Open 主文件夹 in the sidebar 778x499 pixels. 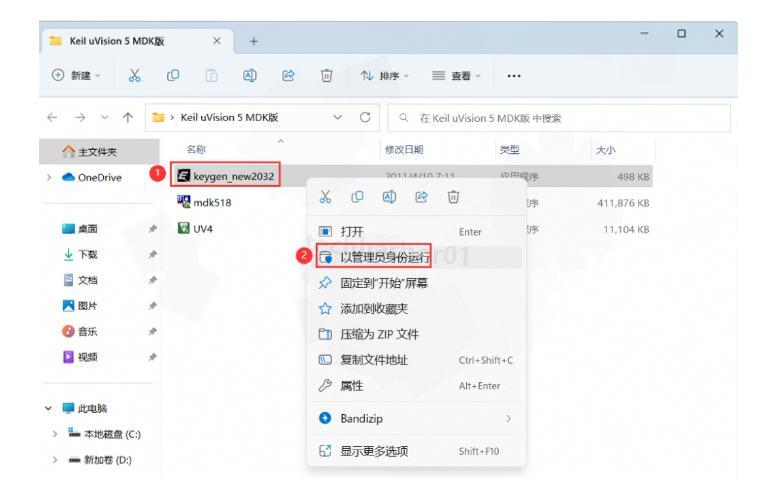pos(99,152)
